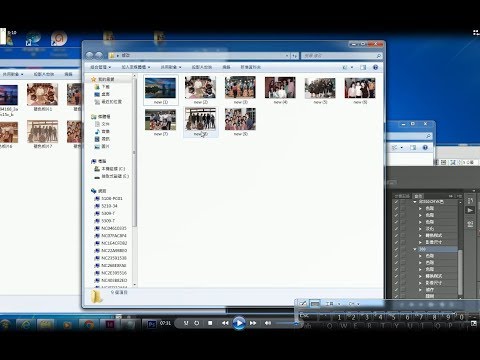Go forward in the front Explorer window

pos(99,55)
